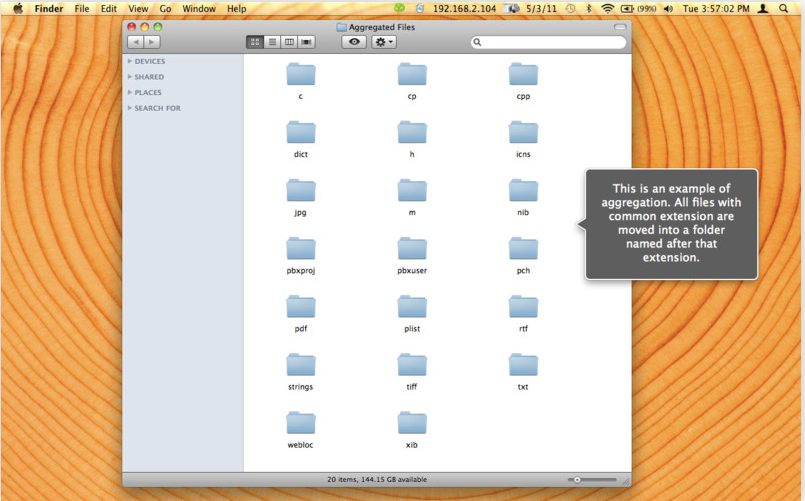Screen dimensions: 805x501
Task: Open the View menu
Action: click(138, 8)
